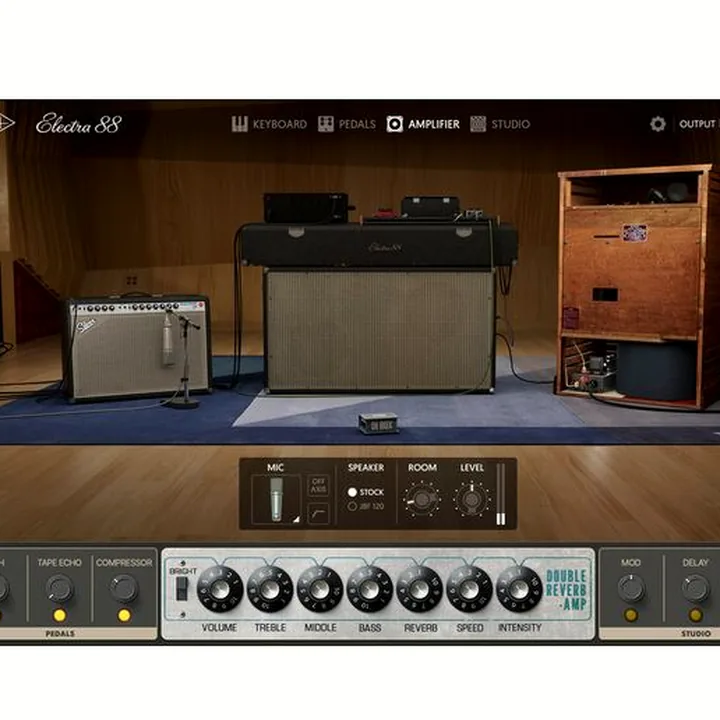720x720 pixels.
Task: Toggle the Delay LED on
Action: [695, 615]
